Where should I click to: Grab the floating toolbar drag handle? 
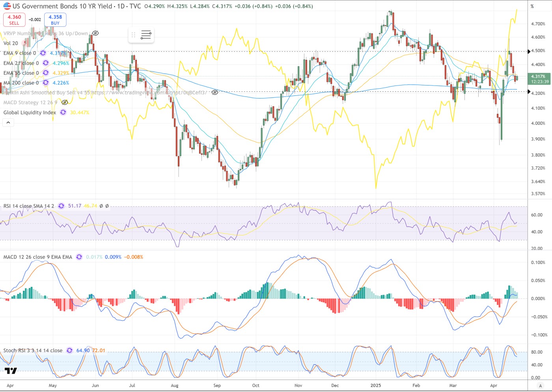click(133, 35)
